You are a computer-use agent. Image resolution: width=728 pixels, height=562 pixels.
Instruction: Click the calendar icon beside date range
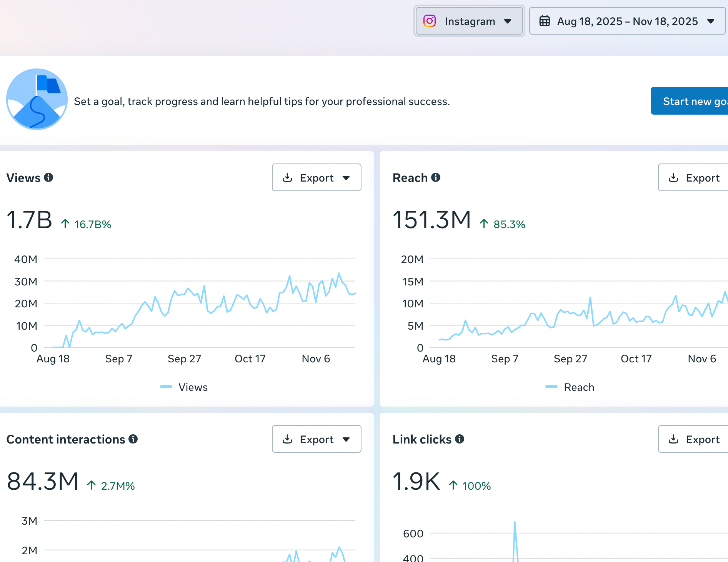coord(544,21)
